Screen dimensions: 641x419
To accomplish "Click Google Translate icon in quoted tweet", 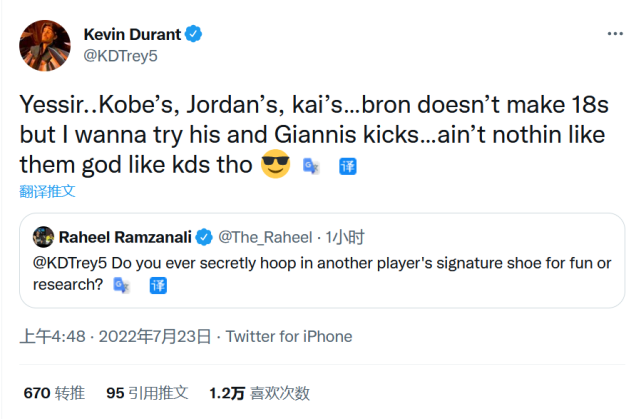I will [122, 285].
